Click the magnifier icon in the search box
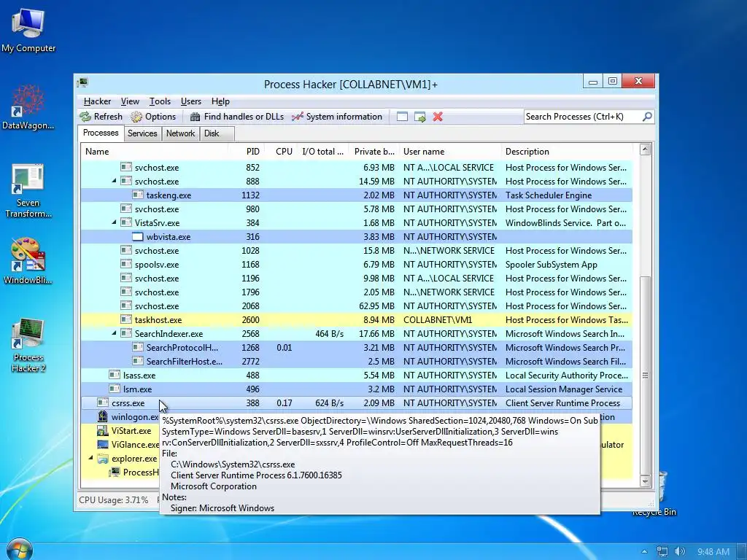Screen dimensions: 747x560 point(647,117)
